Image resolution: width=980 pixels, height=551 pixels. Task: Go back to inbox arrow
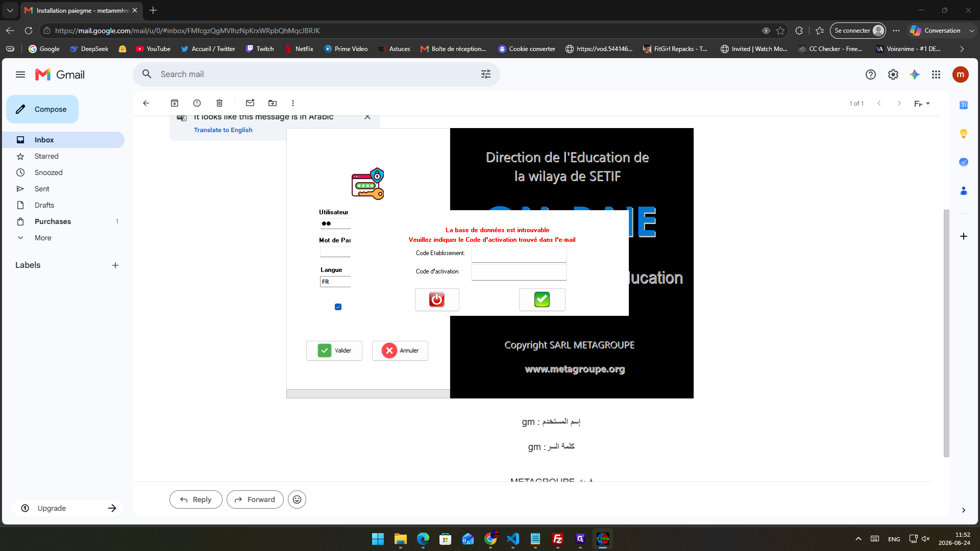click(146, 103)
